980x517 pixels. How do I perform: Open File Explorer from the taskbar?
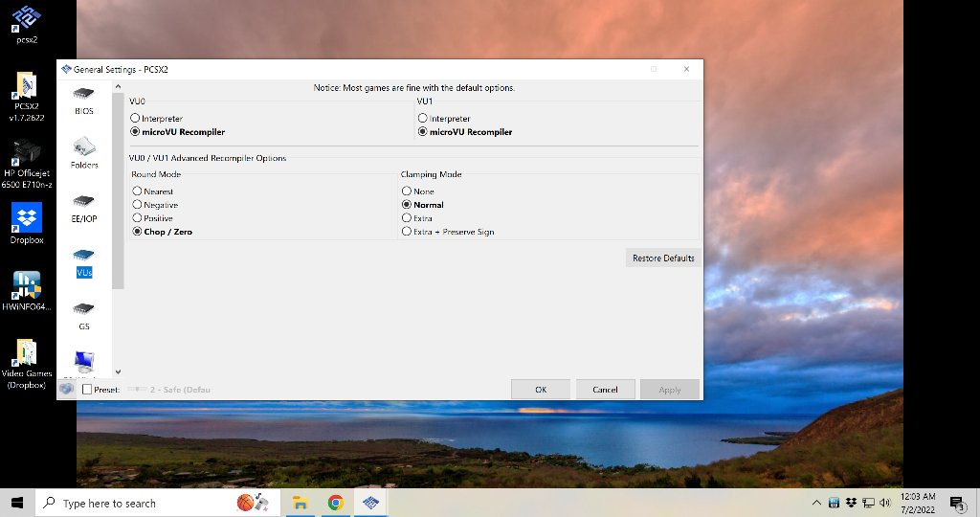301,503
